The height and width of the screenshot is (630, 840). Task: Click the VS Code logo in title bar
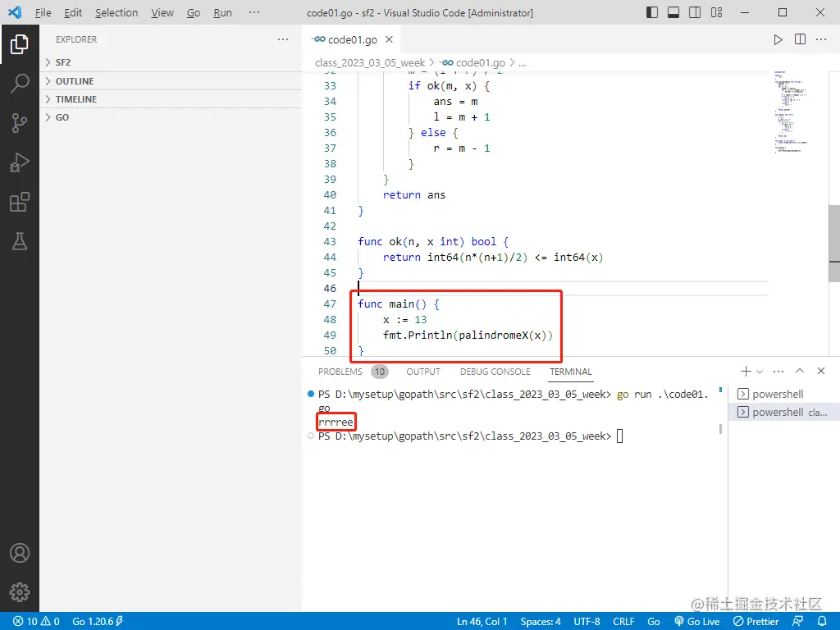15,12
